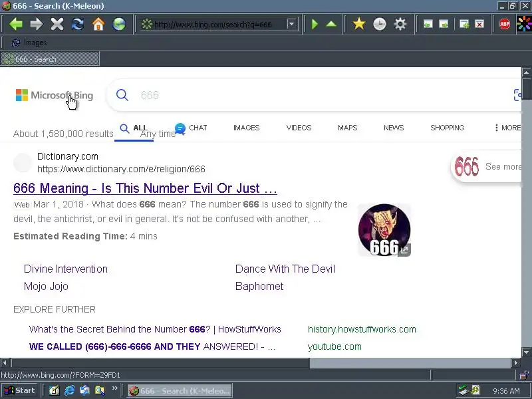The height and width of the screenshot is (399, 532).
Task: Click the magnifier icon in Bing search box
Action: click(122, 95)
